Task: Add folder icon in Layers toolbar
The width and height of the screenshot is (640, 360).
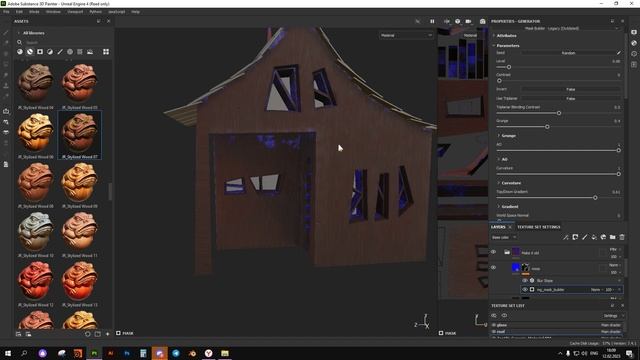Action: coord(613,237)
